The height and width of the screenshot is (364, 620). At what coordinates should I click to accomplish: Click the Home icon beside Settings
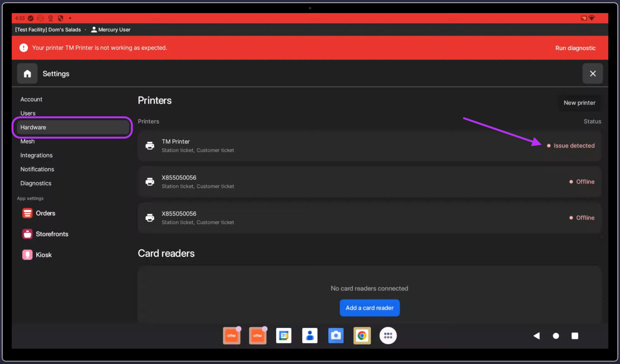[x=27, y=73]
